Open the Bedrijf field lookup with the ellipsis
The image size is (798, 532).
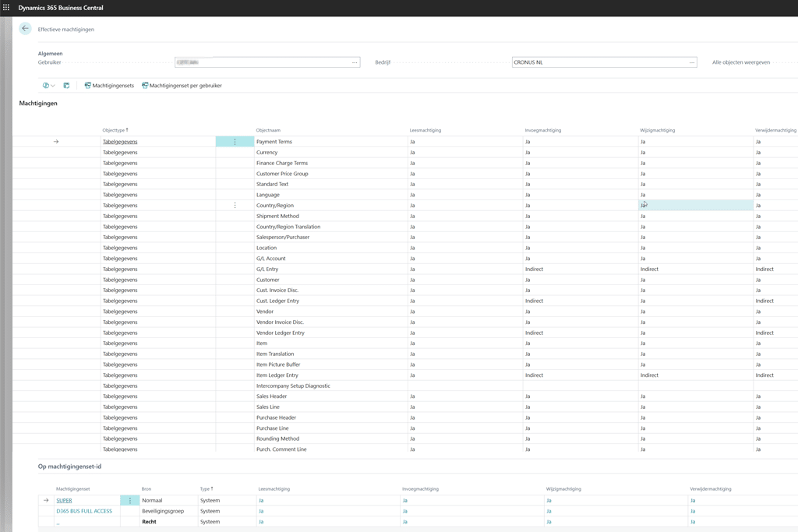pos(691,62)
